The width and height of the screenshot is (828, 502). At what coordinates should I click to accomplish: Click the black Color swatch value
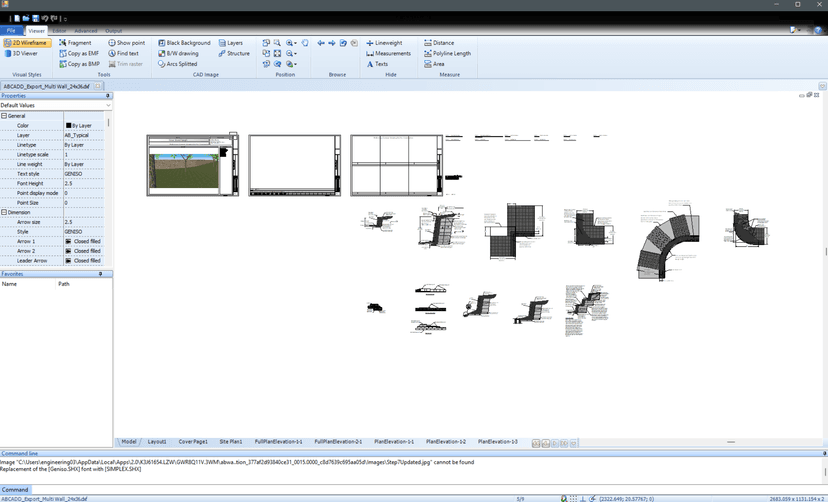(x=69, y=126)
